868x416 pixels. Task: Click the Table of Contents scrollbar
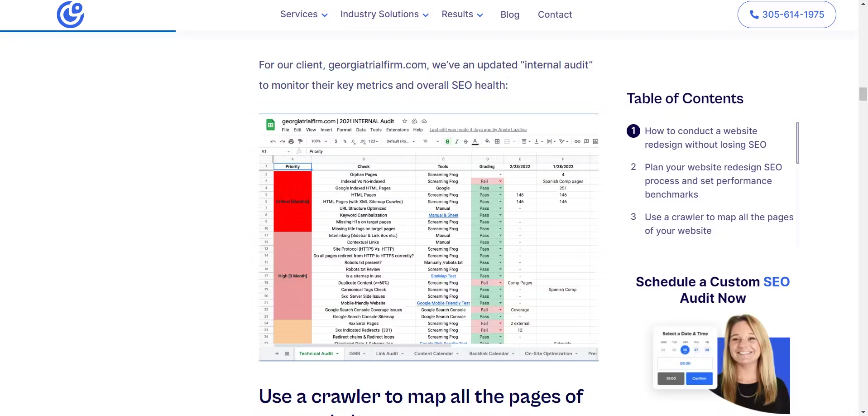pos(797,143)
